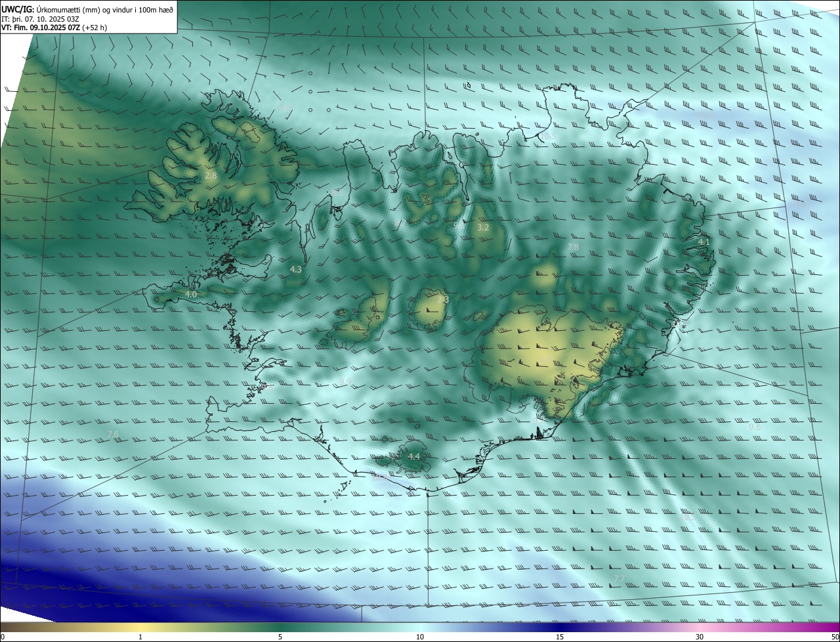
Task: Click the 4.4 value label near the south coast
Action: click(x=414, y=456)
